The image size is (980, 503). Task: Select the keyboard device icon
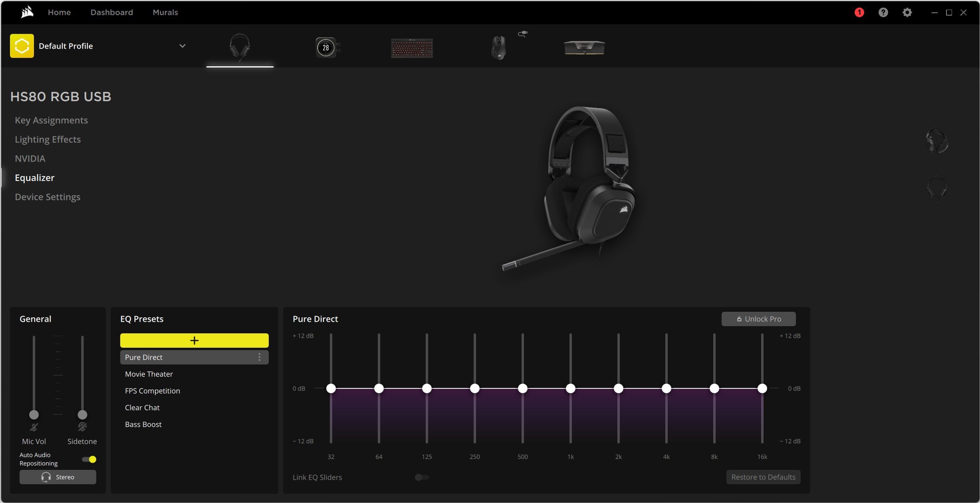click(x=412, y=48)
